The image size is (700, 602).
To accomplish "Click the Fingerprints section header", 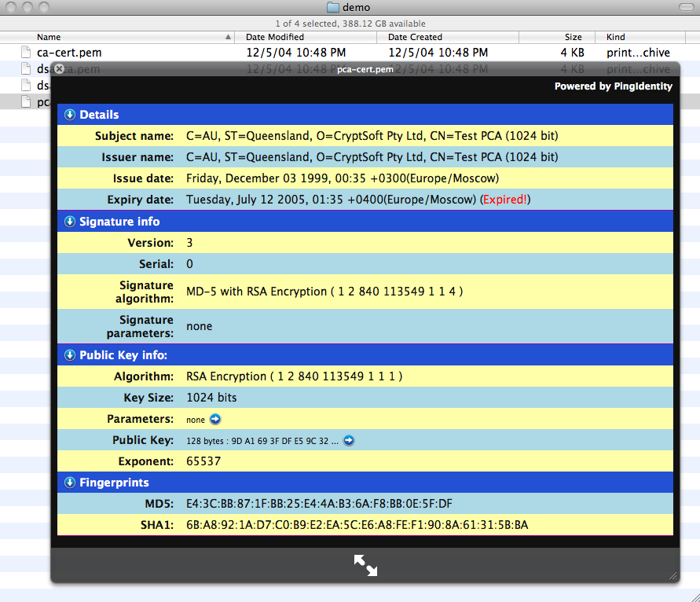I will coord(365,483).
